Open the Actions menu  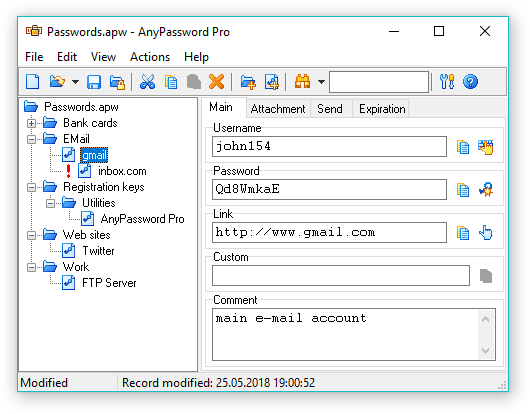tap(150, 57)
